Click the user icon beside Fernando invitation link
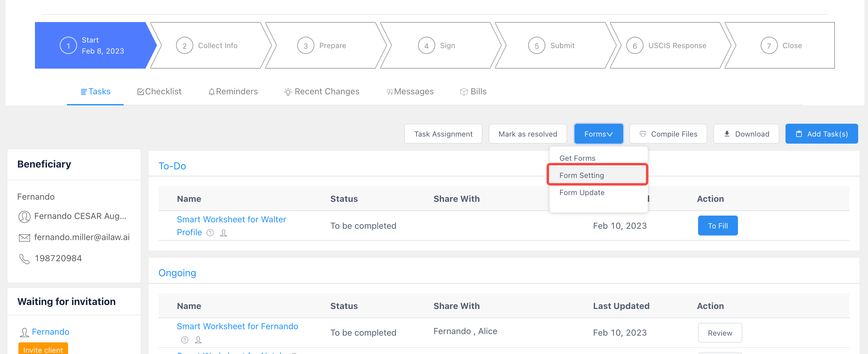The width and height of the screenshot is (868, 354). (24, 333)
